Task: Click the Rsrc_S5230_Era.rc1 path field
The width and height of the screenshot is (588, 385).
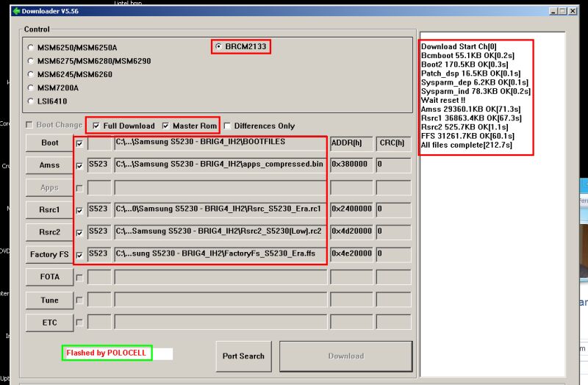Action: tap(220, 210)
